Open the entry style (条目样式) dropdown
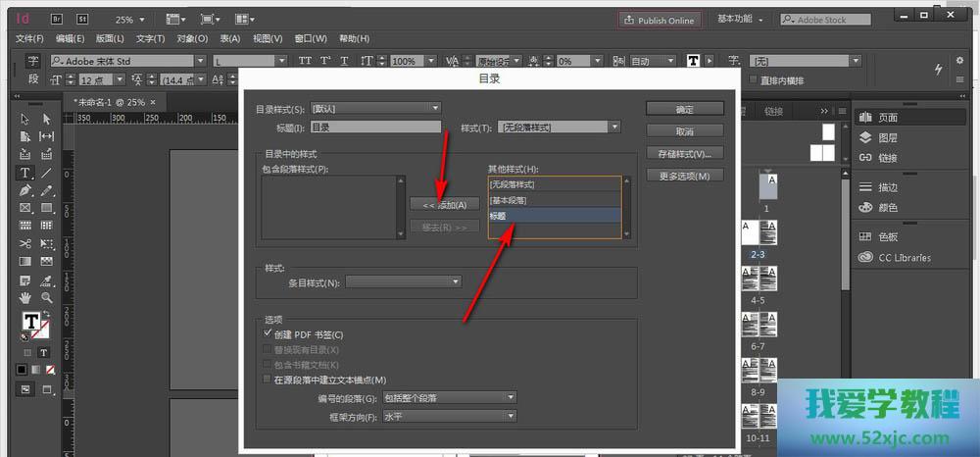 click(403, 282)
